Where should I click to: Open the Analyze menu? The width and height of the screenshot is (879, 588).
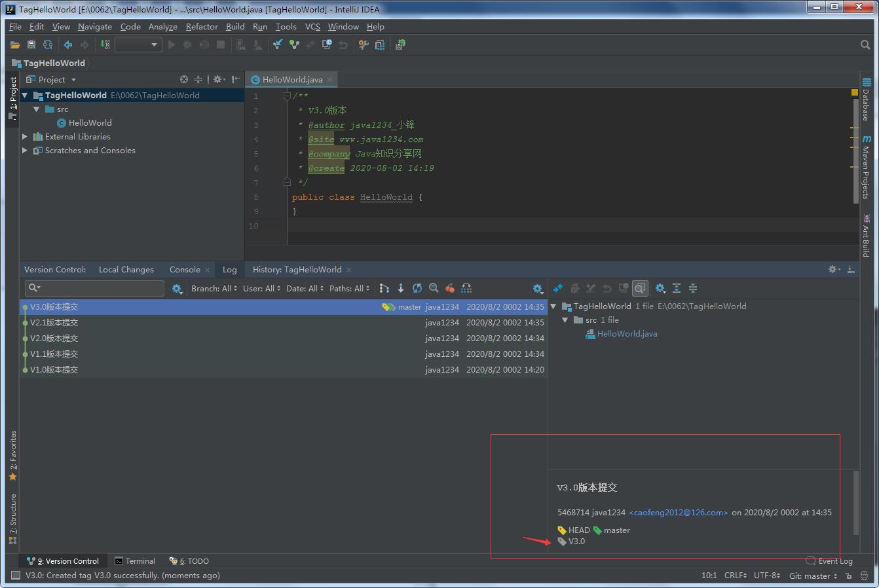(x=163, y=26)
